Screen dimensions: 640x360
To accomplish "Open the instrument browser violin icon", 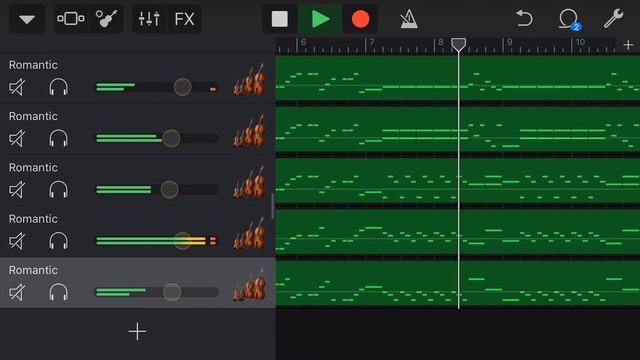I will click(106, 19).
